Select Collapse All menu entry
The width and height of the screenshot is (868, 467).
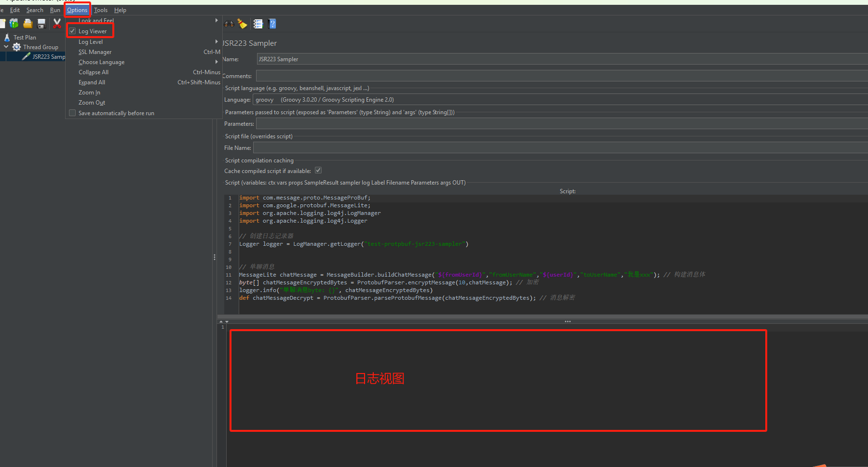[x=144, y=72]
